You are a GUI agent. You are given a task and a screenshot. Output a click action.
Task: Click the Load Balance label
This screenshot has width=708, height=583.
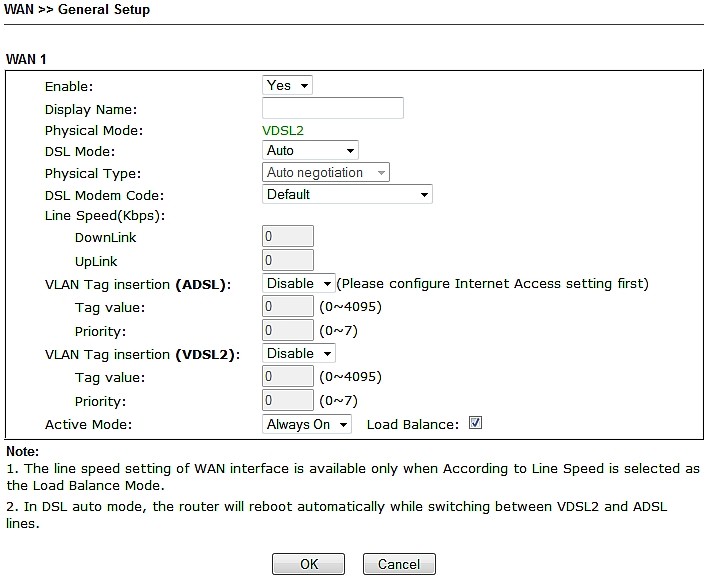pos(413,424)
